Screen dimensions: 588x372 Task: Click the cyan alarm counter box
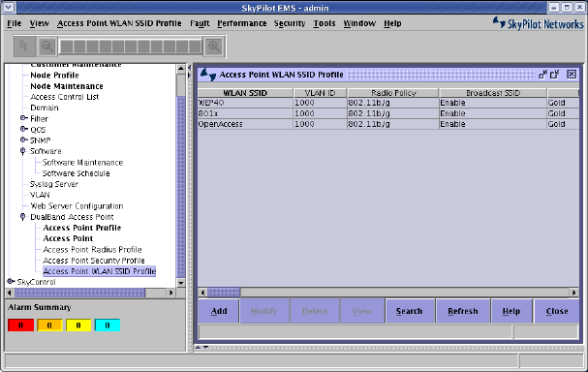(x=108, y=325)
